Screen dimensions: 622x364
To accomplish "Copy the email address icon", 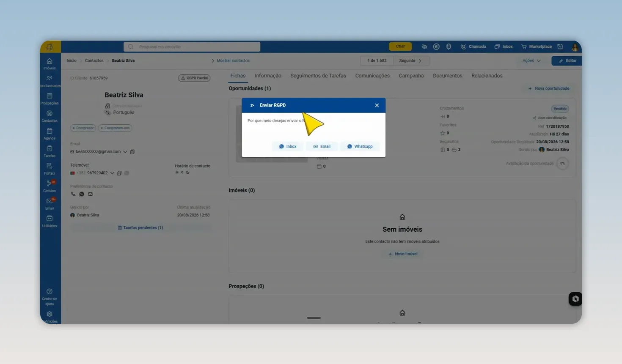I will [x=132, y=152].
